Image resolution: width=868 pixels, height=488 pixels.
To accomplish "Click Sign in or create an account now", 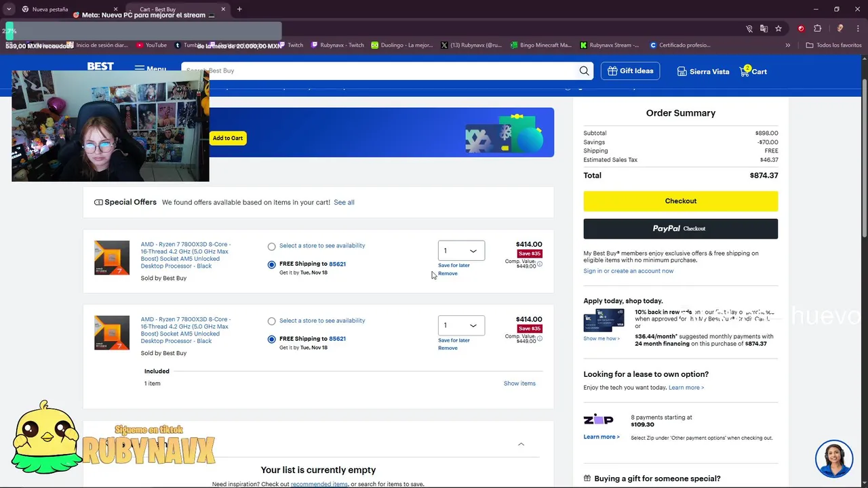I will point(628,271).
